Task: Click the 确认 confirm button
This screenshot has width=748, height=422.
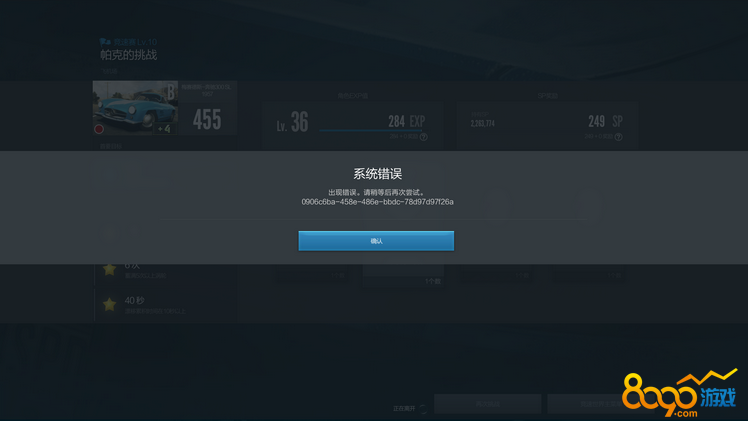Action: coord(376,241)
